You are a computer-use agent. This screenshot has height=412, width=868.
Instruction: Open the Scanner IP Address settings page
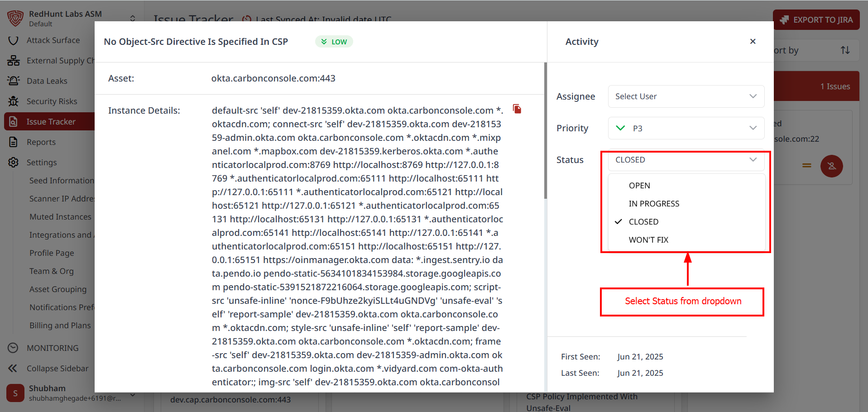tap(62, 199)
